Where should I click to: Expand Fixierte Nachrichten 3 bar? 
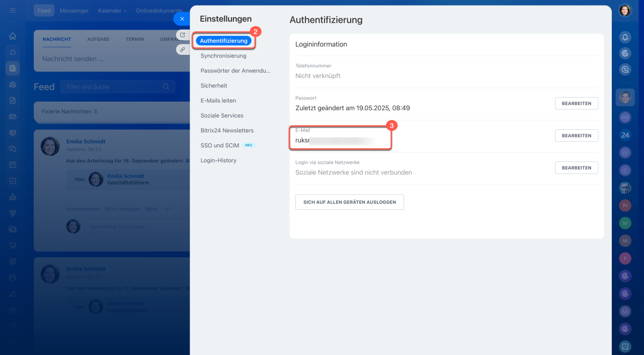[112, 111]
